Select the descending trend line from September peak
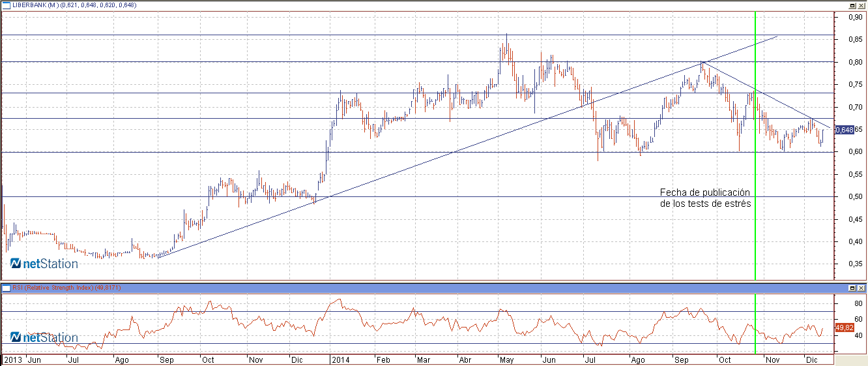The width and height of the screenshot is (868, 366). click(766, 95)
